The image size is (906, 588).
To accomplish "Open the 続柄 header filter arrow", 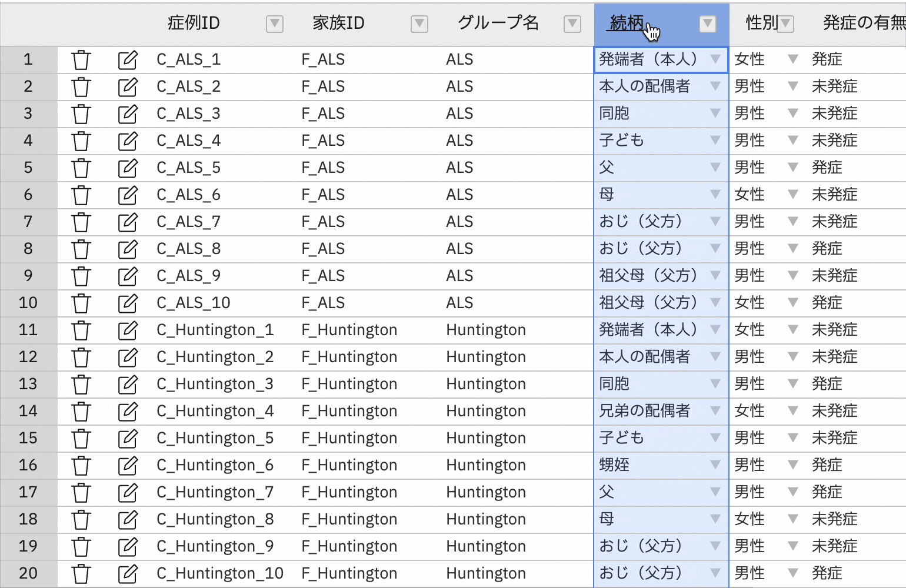I will pyautogui.click(x=708, y=24).
